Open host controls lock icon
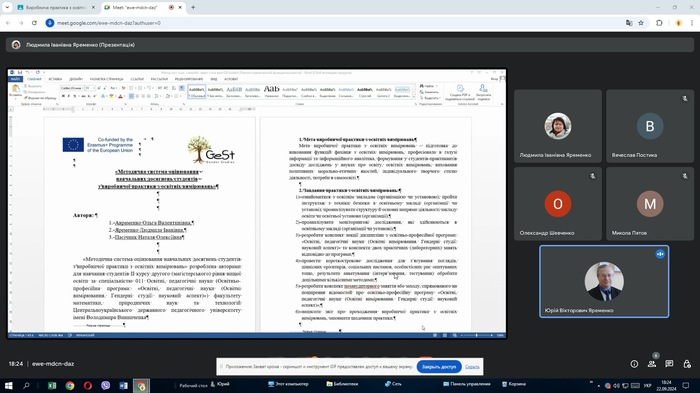 [x=687, y=364]
